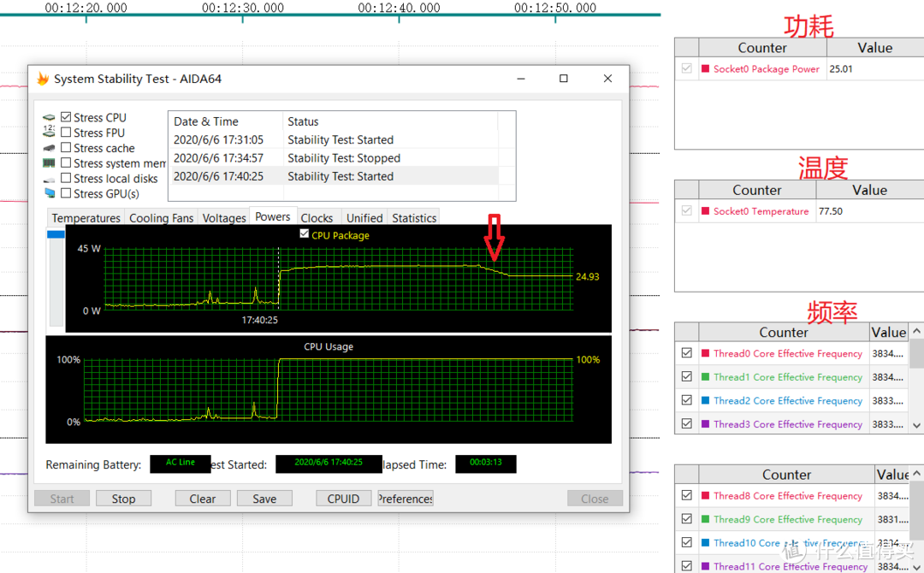Click Counter header in power table

point(762,48)
